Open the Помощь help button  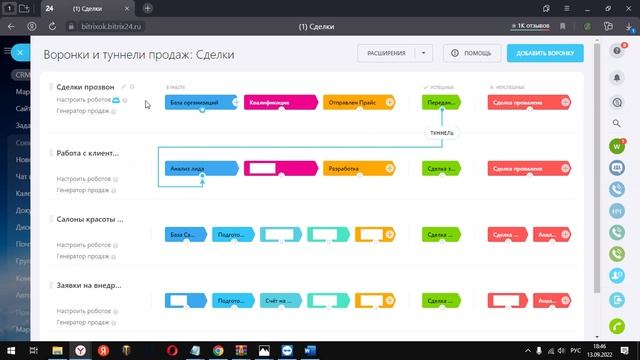[472, 53]
